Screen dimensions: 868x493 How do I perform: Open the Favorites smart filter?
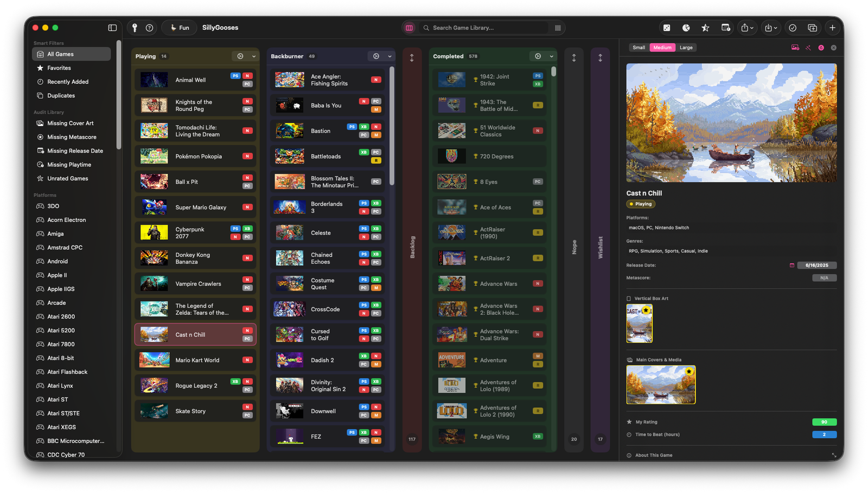click(71, 68)
